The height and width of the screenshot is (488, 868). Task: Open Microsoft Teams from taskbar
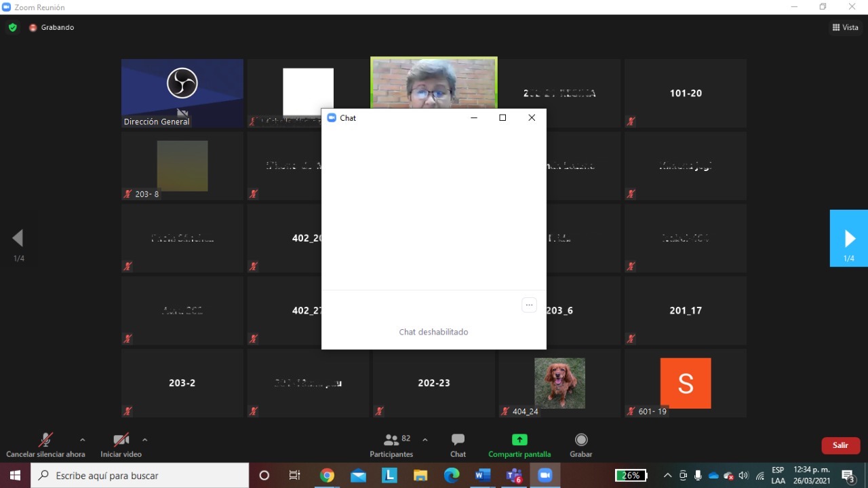513,476
